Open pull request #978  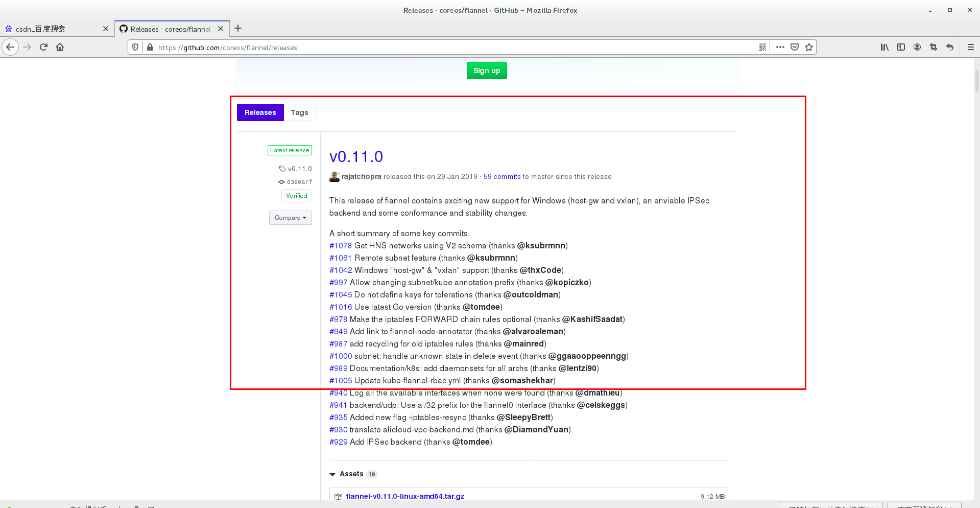click(x=339, y=319)
